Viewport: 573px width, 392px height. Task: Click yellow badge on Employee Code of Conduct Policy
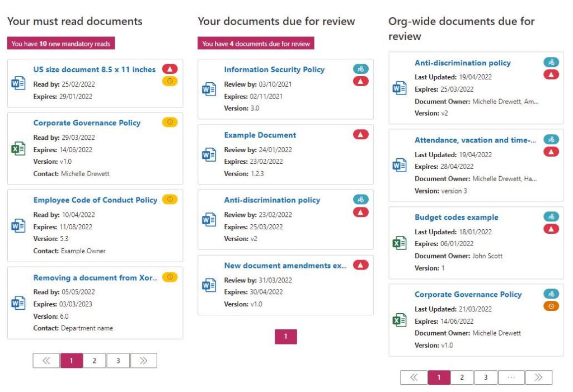pyautogui.click(x=170, y=199)
